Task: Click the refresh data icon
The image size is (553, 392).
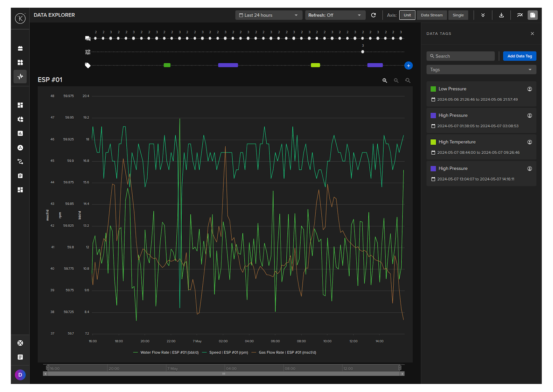Action: (373, 15)
